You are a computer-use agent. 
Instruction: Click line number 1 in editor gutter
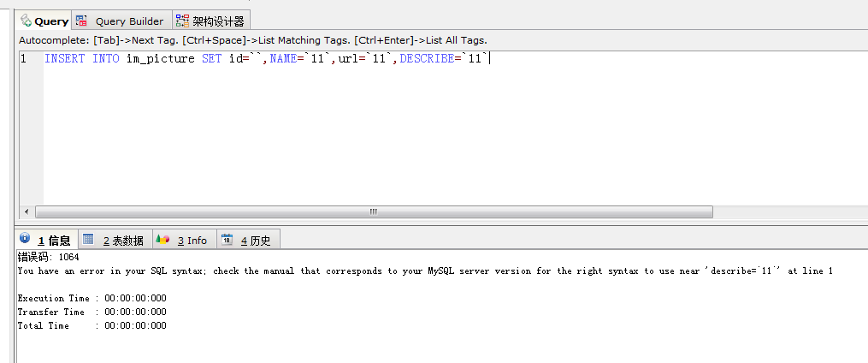pyautogui.click(x=23, y=59)
